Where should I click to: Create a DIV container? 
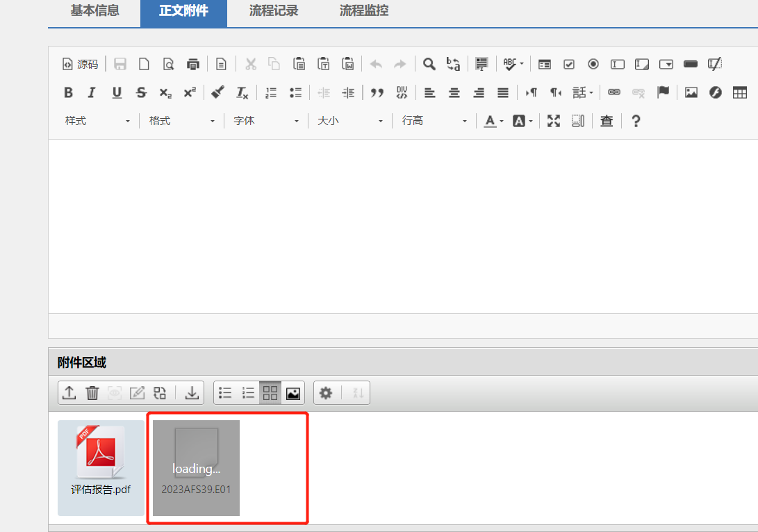pos(402,92)
